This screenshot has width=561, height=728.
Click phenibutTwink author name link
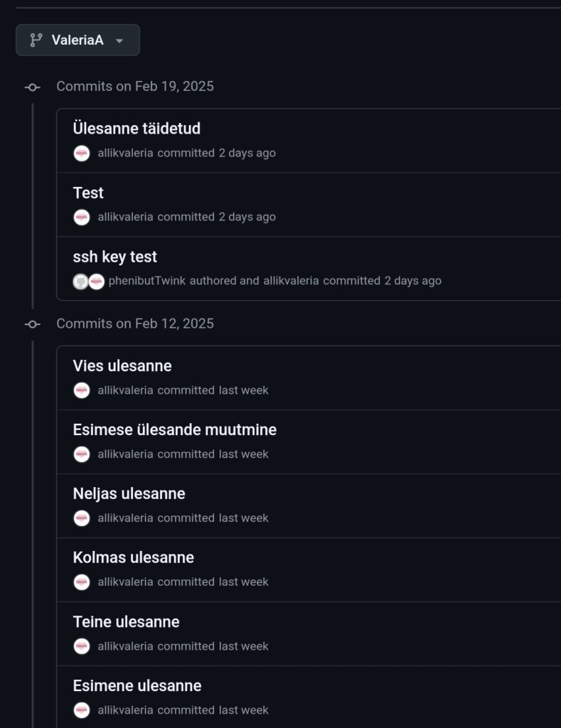coord(146,280)
